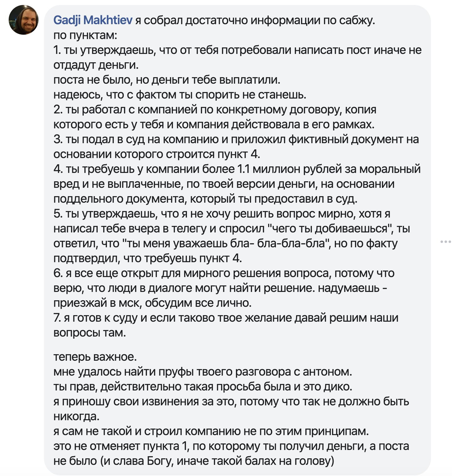
Task: Click point 1 line about 'написать пост'
Action: point(237,50)
